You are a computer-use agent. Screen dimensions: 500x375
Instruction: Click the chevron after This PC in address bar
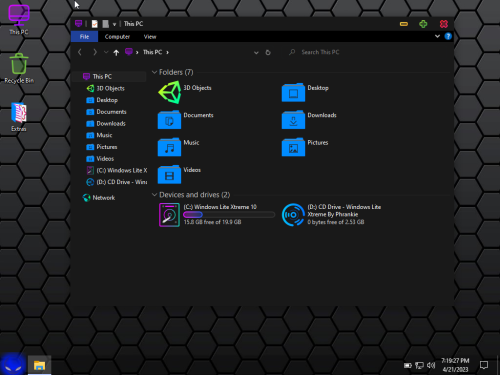(167, 52)
